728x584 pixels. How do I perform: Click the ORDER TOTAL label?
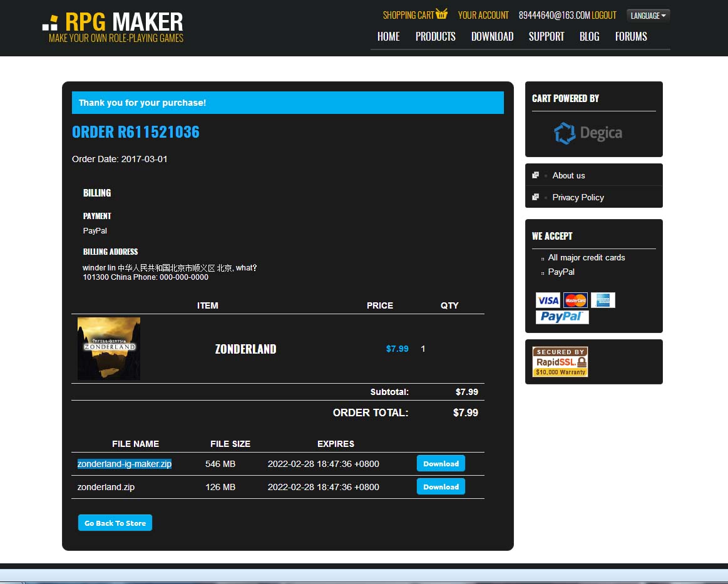point(371,412)
